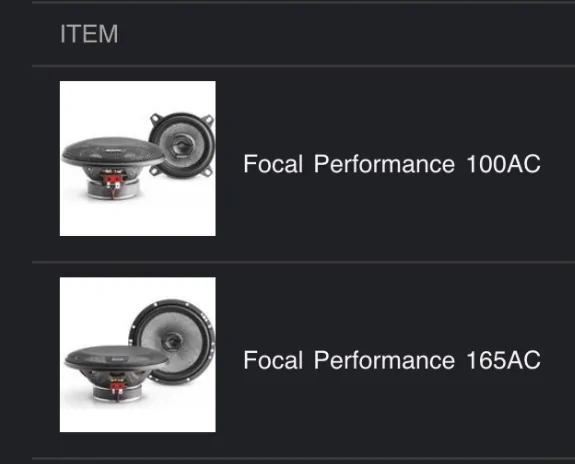Click the magnet base of the 165AC speaker
This screenshot has height=464, width=575.
coord(117,393)
